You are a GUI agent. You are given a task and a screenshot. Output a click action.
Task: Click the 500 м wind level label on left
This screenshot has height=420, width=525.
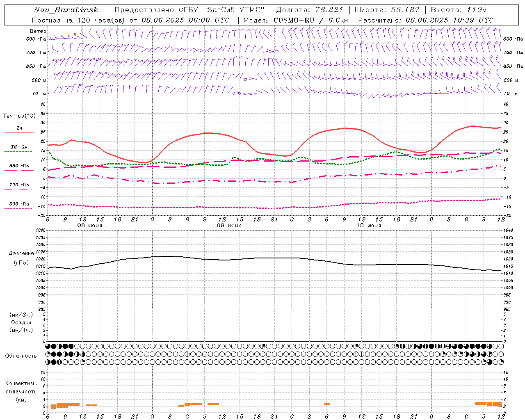point(39,80)
